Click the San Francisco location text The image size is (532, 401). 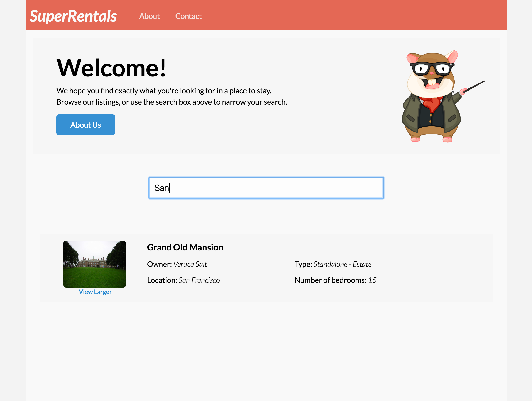(199, 280)
